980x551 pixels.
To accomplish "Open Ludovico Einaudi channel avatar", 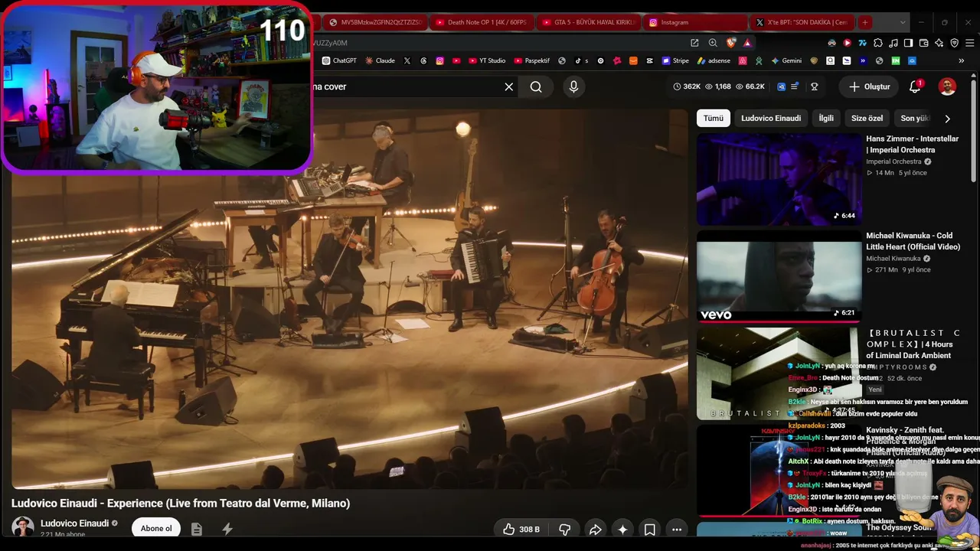I will pos(23,527).
